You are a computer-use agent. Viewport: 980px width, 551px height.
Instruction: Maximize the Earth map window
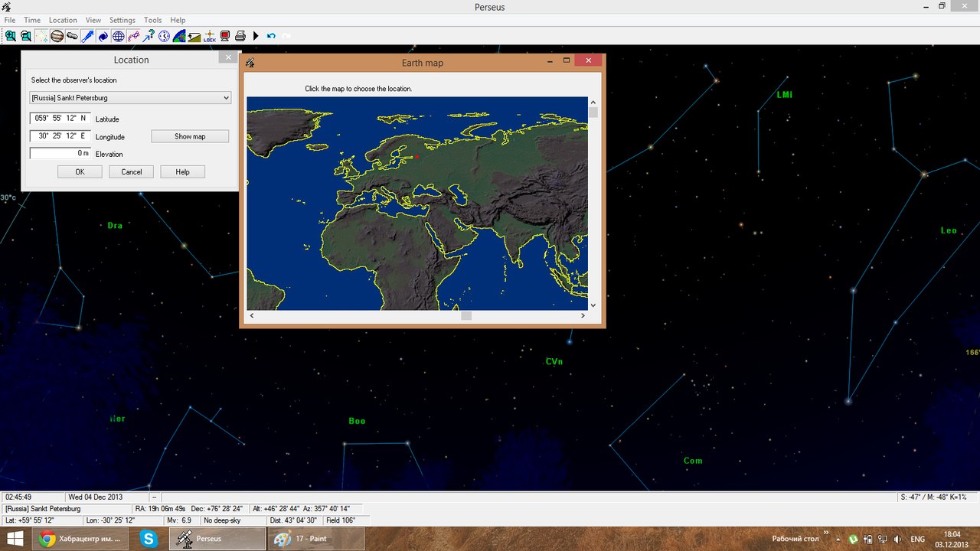pyautogui.click(x=567, y=60)
